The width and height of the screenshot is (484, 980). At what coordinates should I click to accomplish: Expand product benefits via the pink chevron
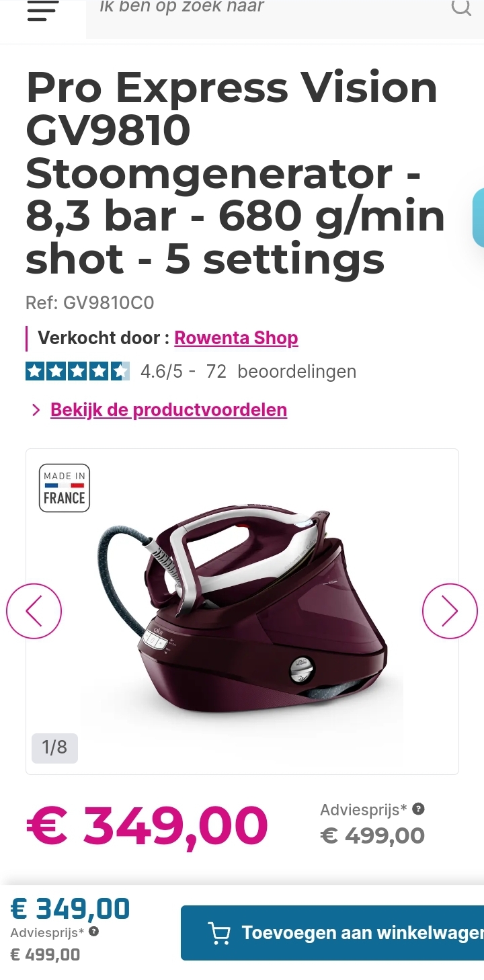coord(36,410)
